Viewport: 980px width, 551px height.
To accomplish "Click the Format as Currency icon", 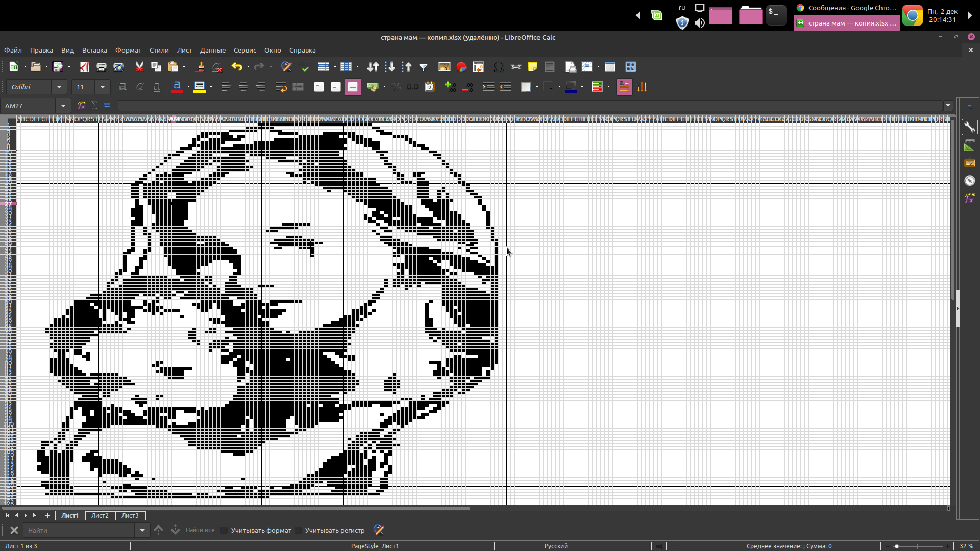I will [x=373, y=87].
